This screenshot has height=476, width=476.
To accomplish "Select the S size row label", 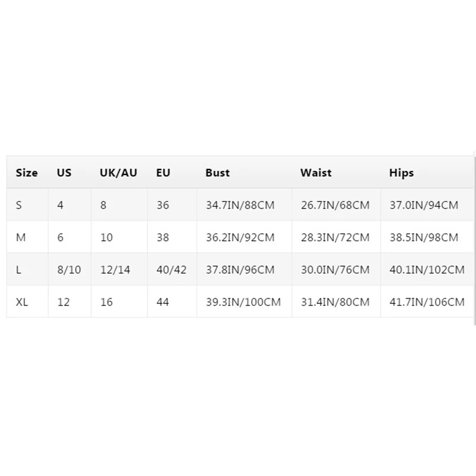I will click(x=19, y=205).
